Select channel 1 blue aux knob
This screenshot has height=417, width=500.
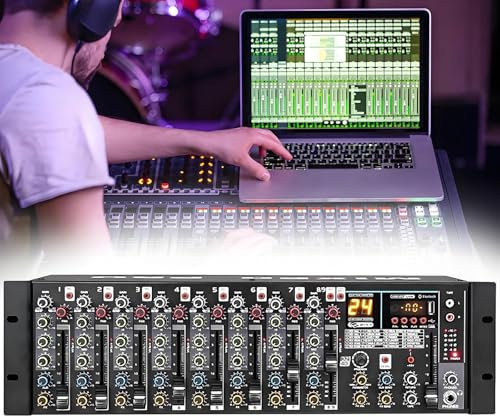44,380
